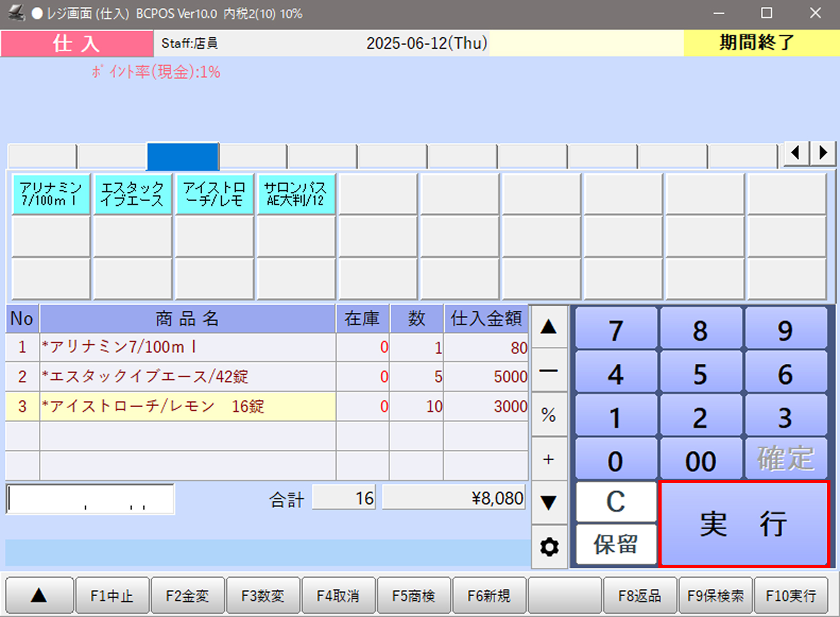Open settings with the gear icon
Viewport: 840px width, 617px height.
click(549, 546)
